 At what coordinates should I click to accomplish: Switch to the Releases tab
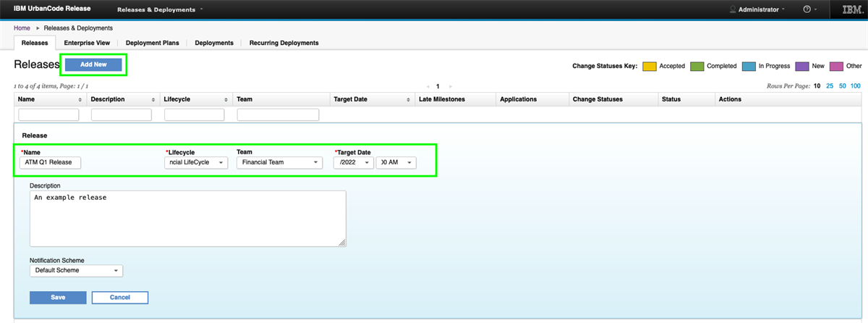(35, 43)
